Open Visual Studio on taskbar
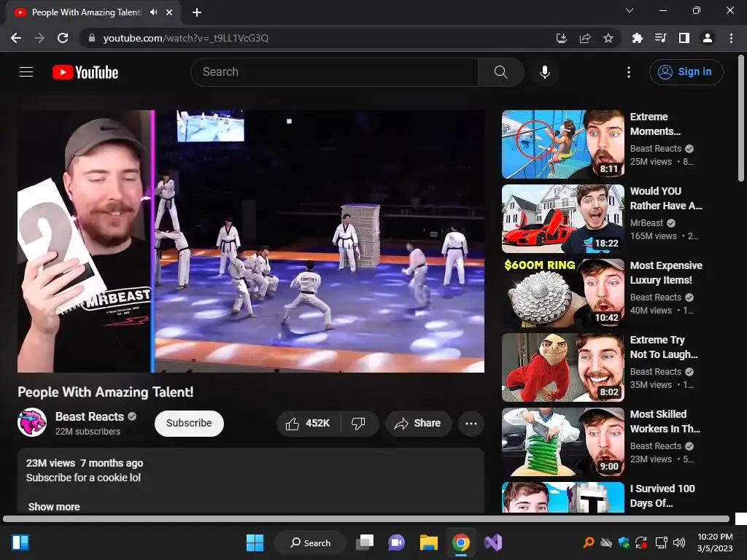 click(x=493, y=542)
